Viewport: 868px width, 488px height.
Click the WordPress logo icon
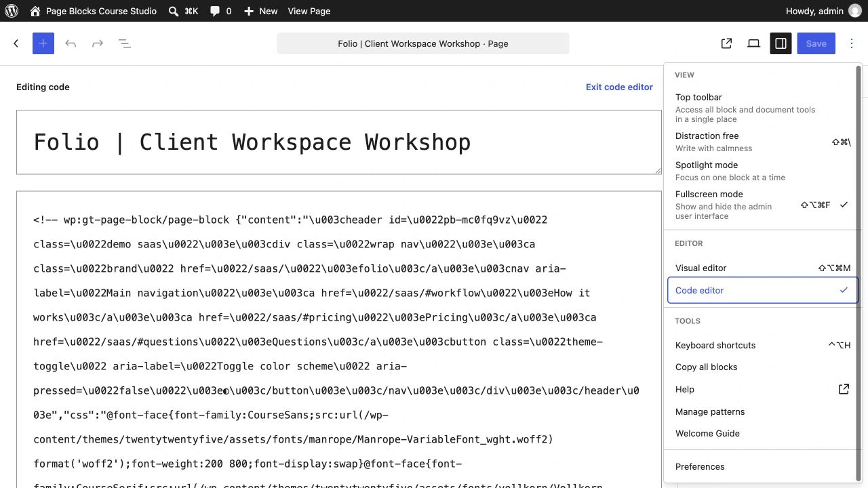click(11, 11)
